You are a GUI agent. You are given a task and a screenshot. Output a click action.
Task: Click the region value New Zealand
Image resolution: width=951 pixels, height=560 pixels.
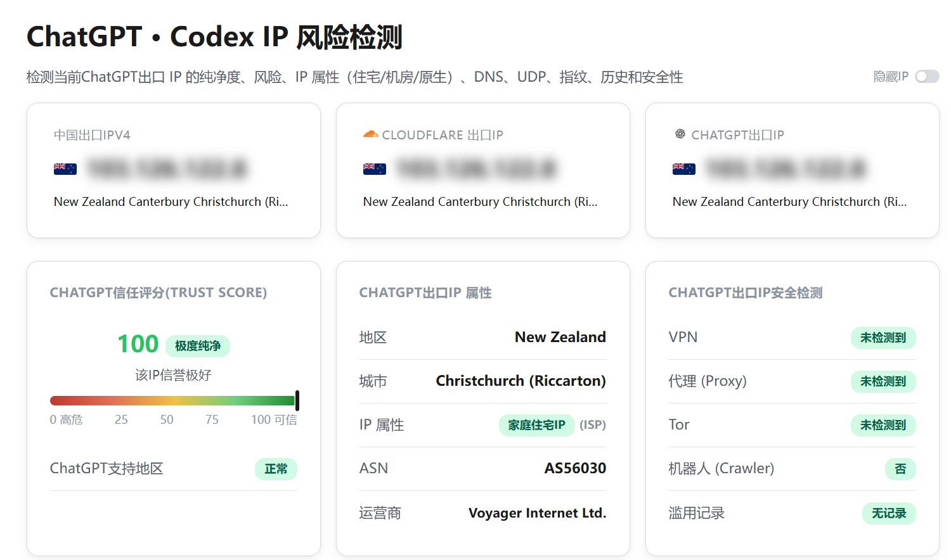(x=560, y=337)
